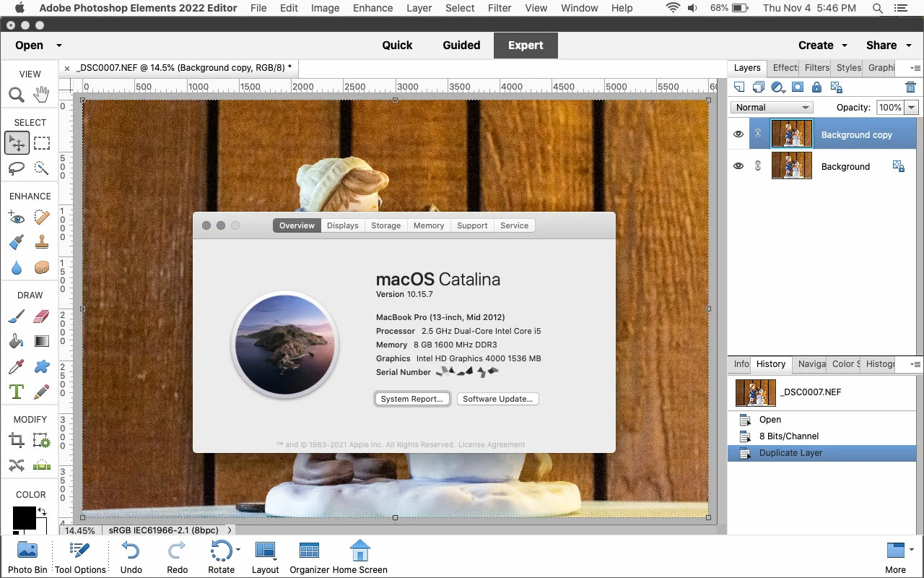Switch to Guided mode
The width and height of the screenshot is (924, 578).
coord(461,45)
